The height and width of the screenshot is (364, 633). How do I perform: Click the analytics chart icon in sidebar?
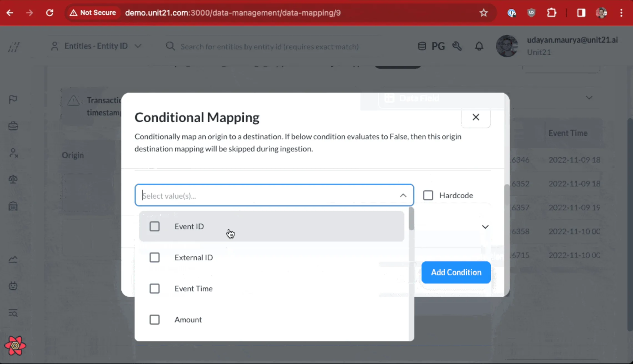click(x=13, y=259)
